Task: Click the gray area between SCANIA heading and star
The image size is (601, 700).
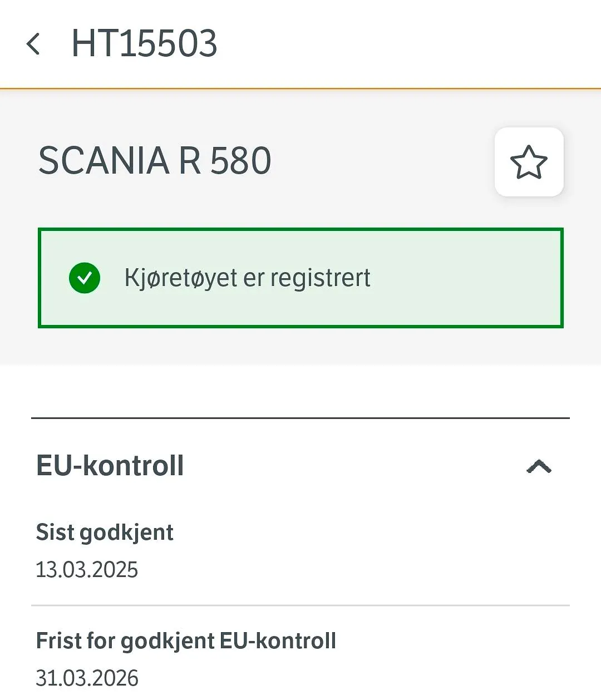Action: (x=384, y=161)
